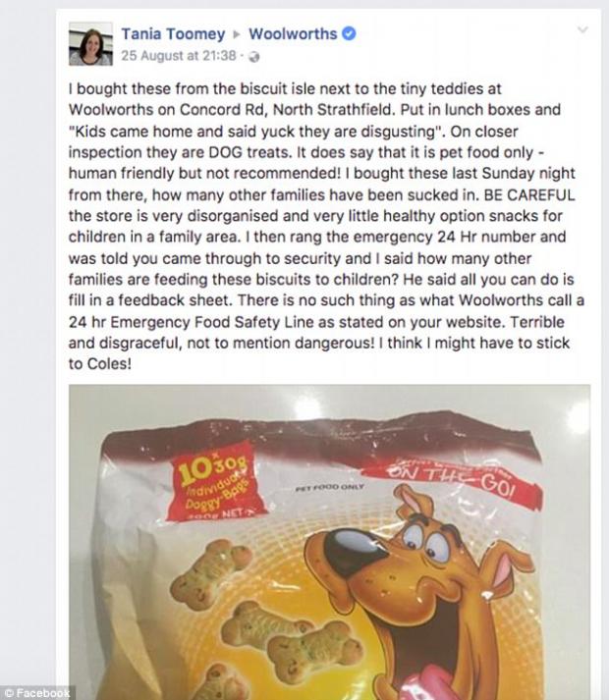Screen dimensions: 609x700
Task: Open the 25 August at 21:38 timestamp
Action: (x=178, y=56)
